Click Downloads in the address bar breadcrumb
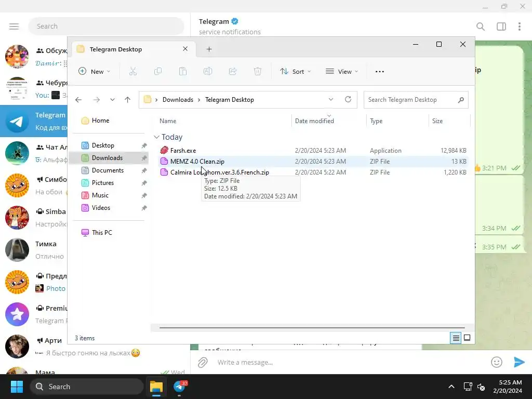 coord(178,100)
